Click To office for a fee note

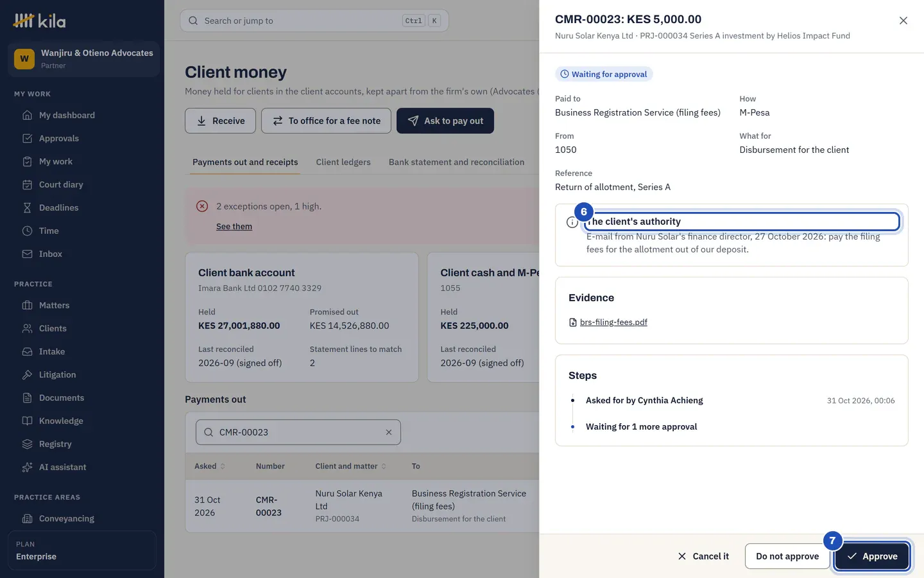[x=326, y=121]
